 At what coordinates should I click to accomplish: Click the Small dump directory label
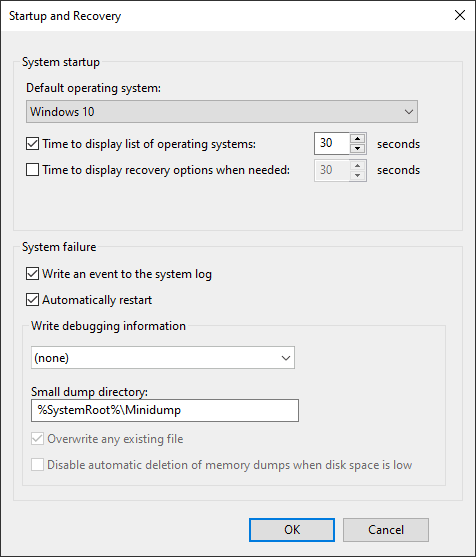pyautogui.click(x=89, y=391)
